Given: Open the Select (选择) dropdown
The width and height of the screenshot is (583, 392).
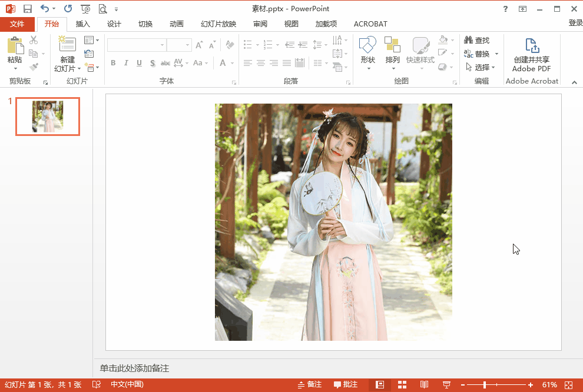Looking at the screenshot, I should click(x=480, y=67).
